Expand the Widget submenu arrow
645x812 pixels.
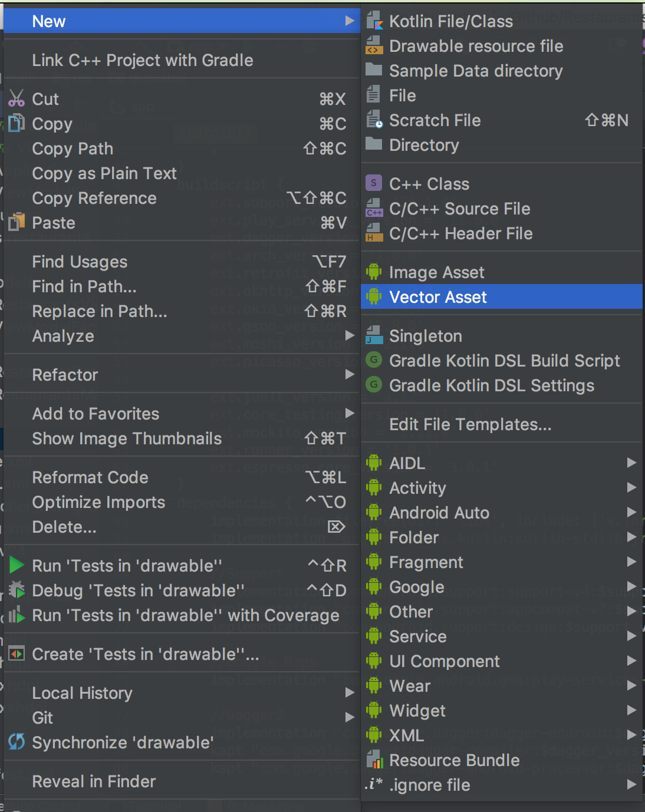pos(631,710)
